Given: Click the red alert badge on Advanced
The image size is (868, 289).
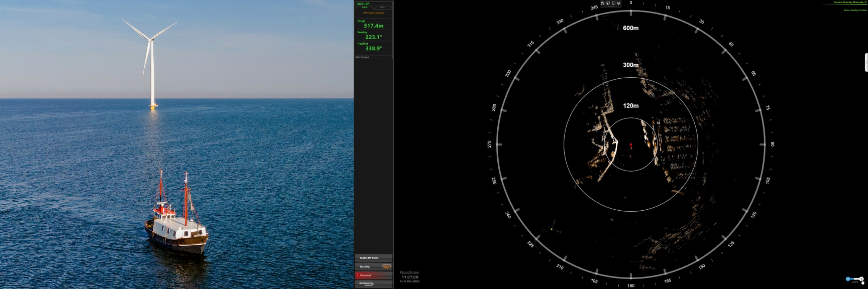Looking at the screenshot, I should click(358, 275).
